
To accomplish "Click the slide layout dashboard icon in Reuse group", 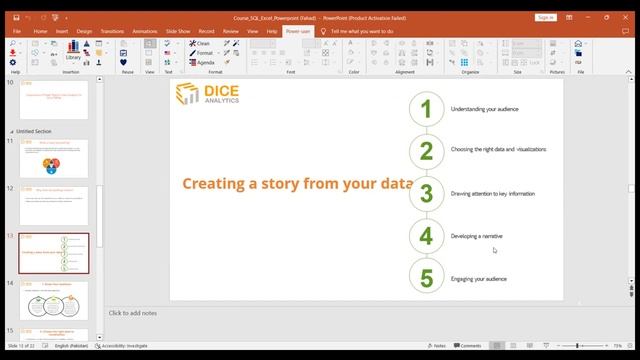I will coord(123,53).
